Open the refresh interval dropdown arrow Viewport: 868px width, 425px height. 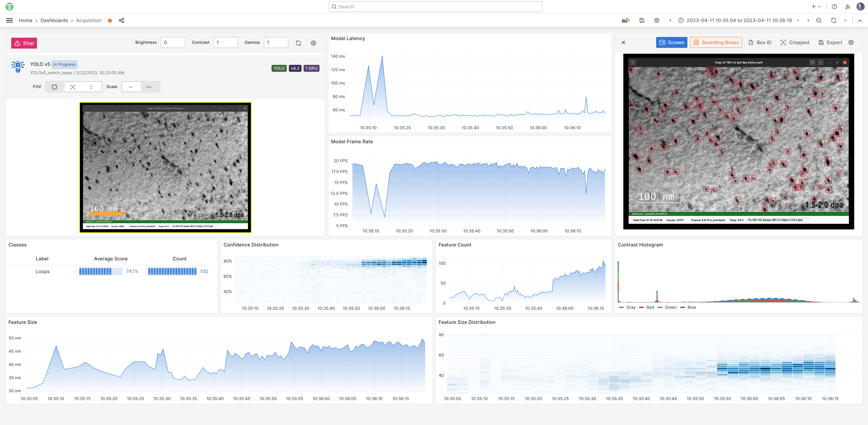tap(845, 20)
